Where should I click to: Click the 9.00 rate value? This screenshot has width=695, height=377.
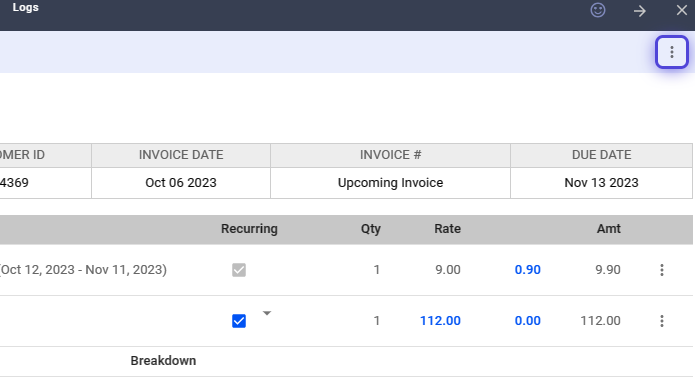point(448,270)
